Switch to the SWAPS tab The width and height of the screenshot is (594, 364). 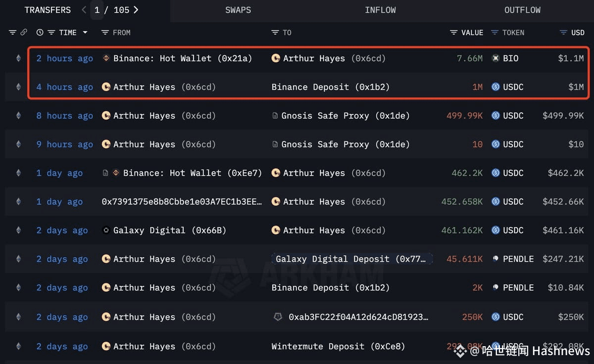coord(238,10)
